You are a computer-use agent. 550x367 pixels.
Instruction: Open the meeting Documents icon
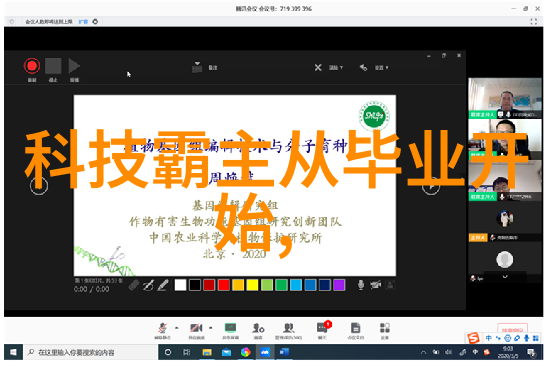[355, 328]
